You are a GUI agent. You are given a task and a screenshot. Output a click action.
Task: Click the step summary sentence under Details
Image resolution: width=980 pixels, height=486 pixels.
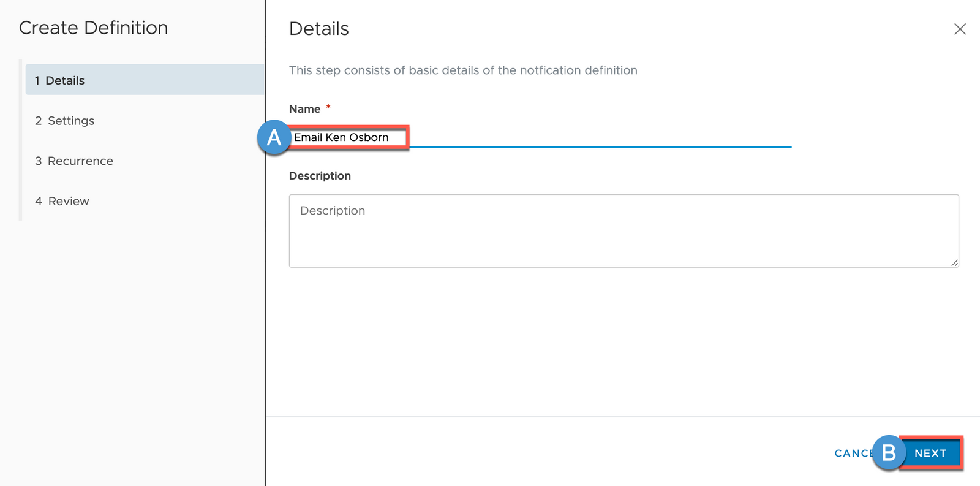pos(463,70)
